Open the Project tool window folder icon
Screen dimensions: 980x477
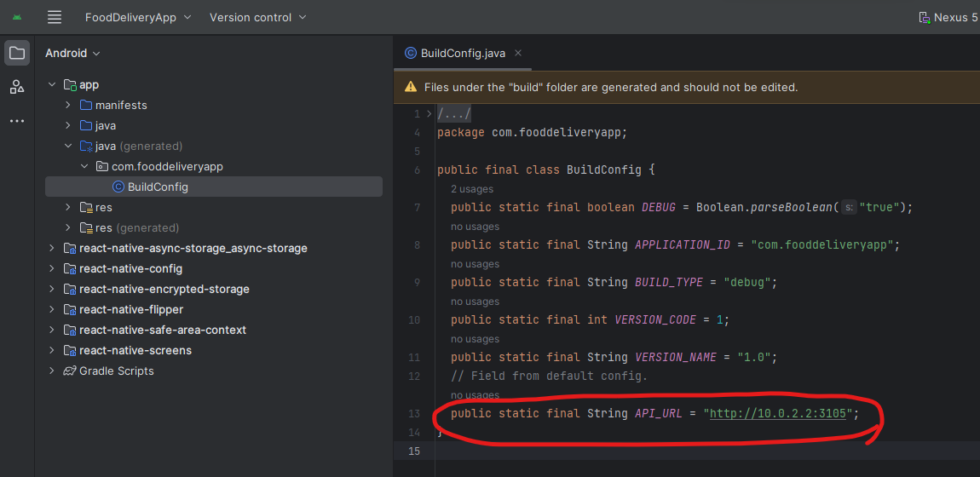[17, 53]
